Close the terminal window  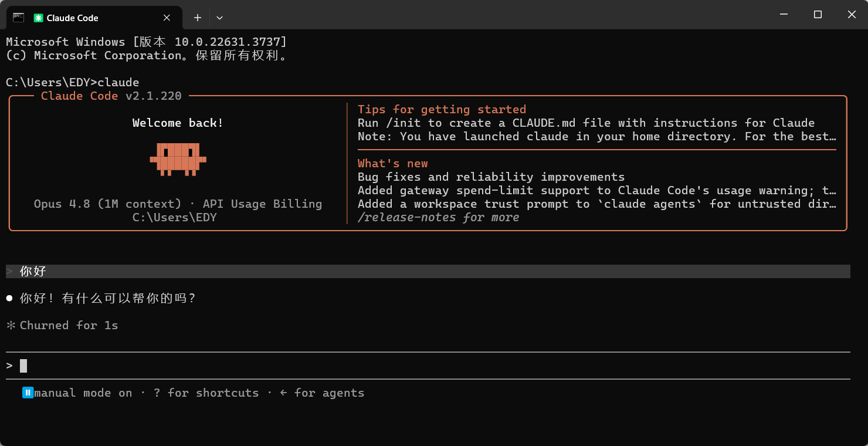click(x=851, y=15)
